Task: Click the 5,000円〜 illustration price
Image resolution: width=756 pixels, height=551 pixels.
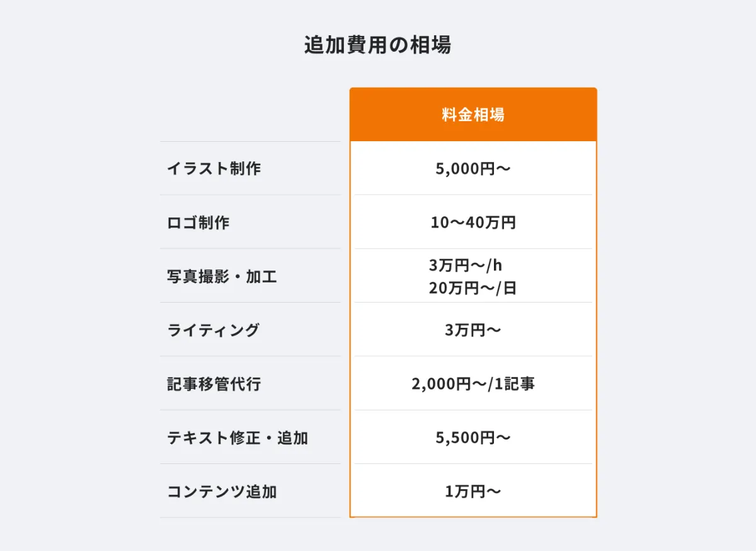Action: [473, 169]
